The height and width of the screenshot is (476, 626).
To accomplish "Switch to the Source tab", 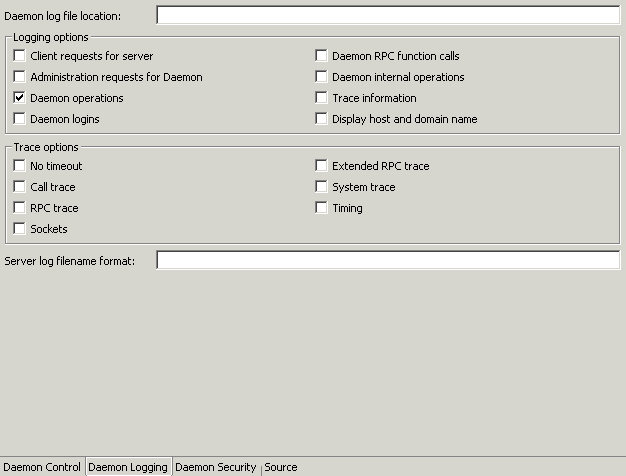I will (x=281, y=467).
